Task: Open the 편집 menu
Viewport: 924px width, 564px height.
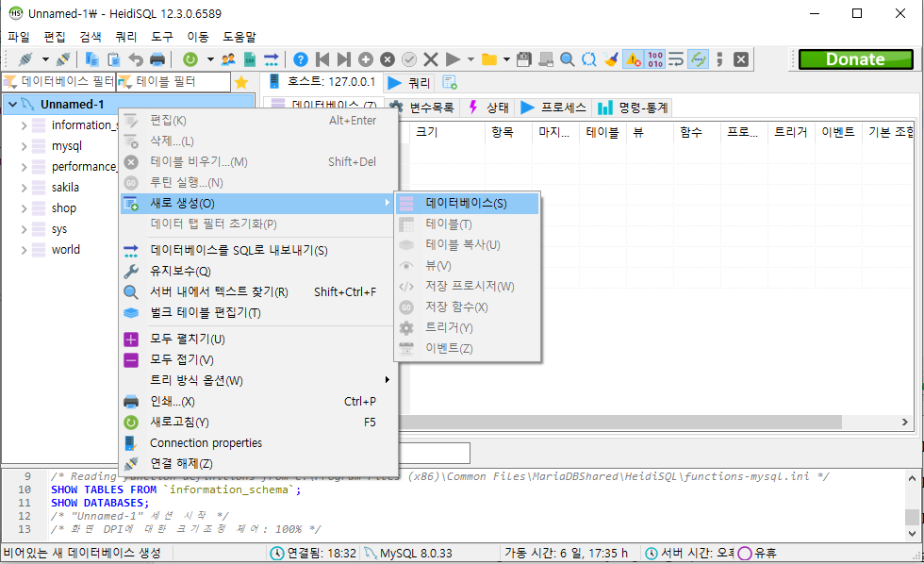Action: click(55, 37)
